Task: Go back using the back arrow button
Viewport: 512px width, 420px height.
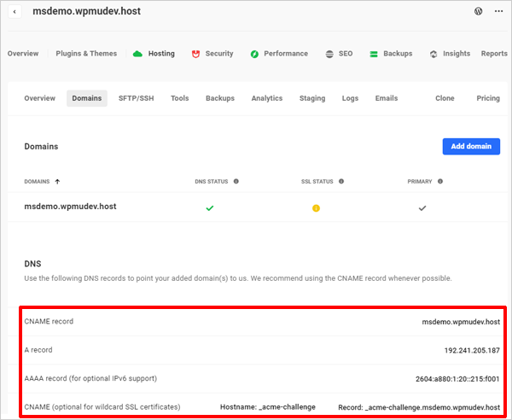Action: [x=15, y=12]
